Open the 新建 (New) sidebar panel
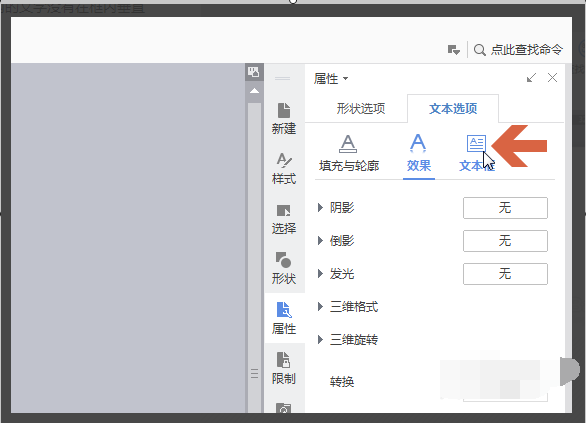Screen dimensions: 586x423 click(284, 119)
